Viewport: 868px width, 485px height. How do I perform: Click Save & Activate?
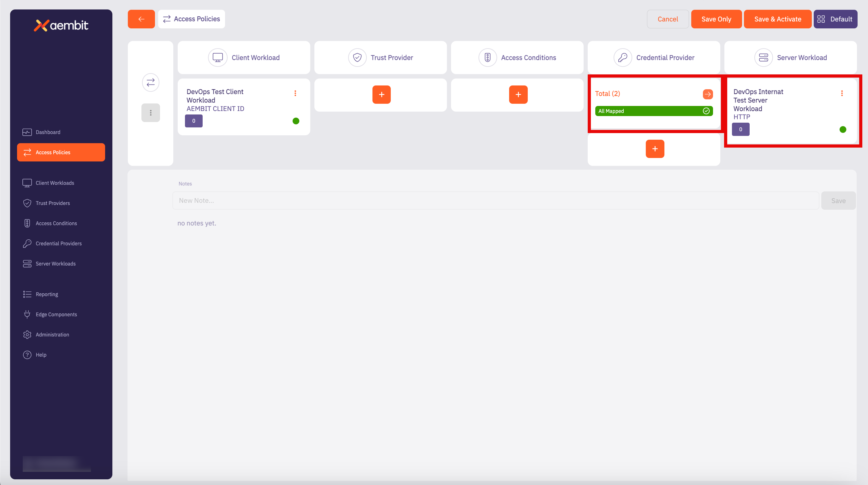tap(778, 19)
